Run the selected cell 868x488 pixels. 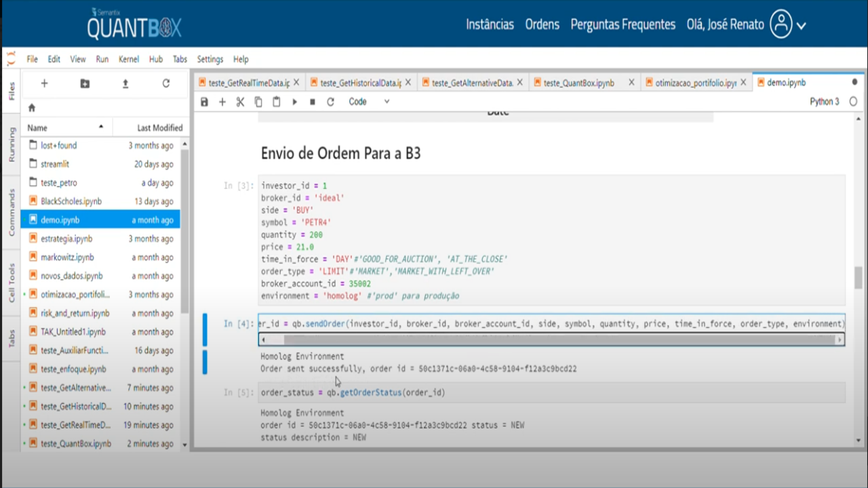point(294,102)
